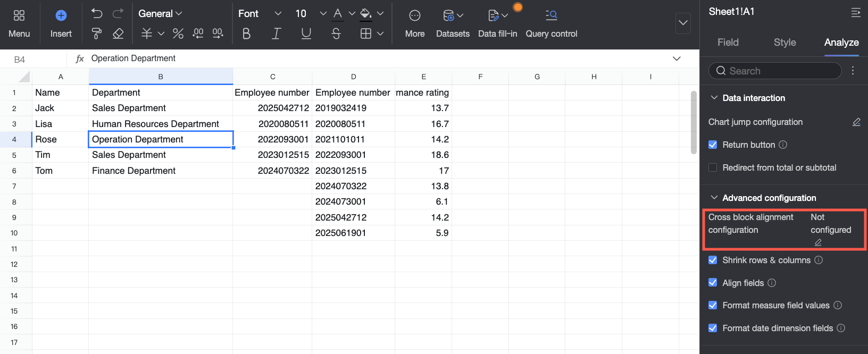
Task: Disable Shrink rows & columns checkbox
Action: click(713, 260)
